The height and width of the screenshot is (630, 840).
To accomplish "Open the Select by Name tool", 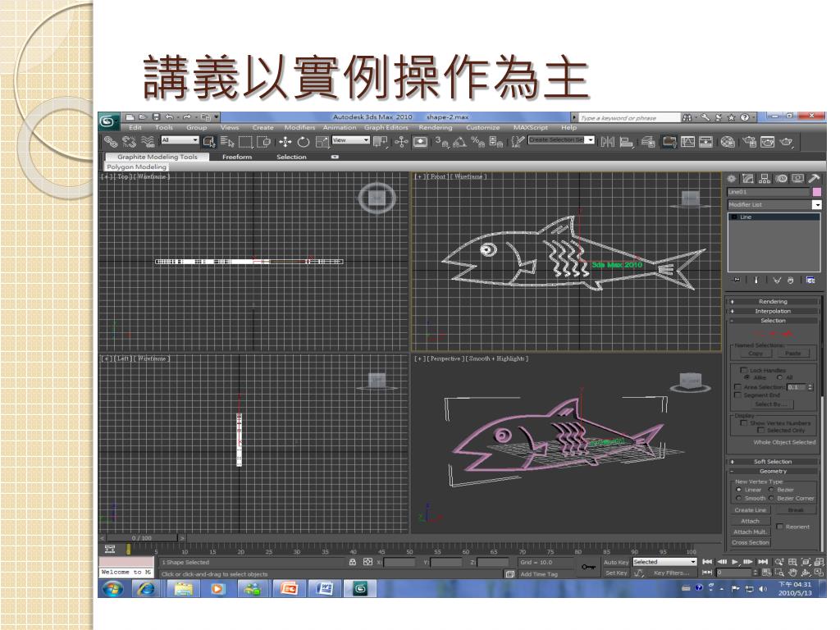I will point(227,142).
